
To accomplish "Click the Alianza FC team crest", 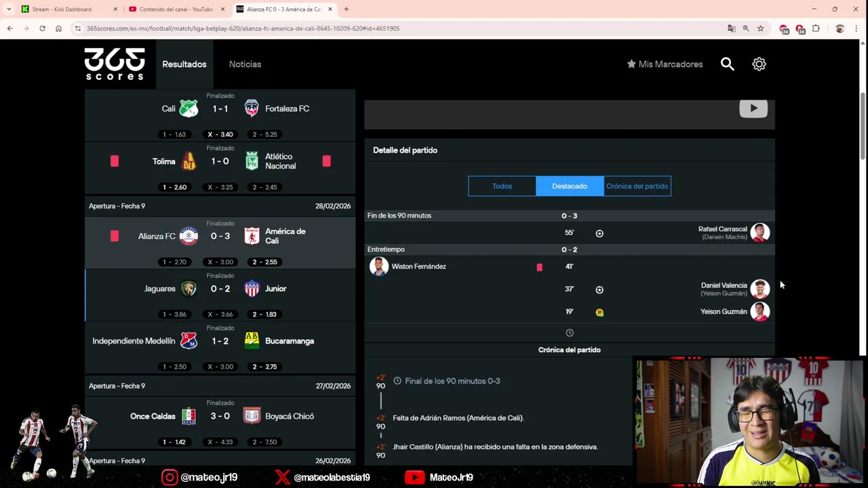I will pyautogui.click(x=189, y=236).
